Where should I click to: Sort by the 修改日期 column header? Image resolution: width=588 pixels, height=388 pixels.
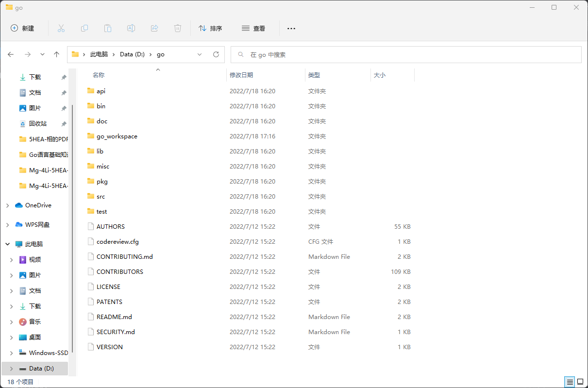pos(241,75)
